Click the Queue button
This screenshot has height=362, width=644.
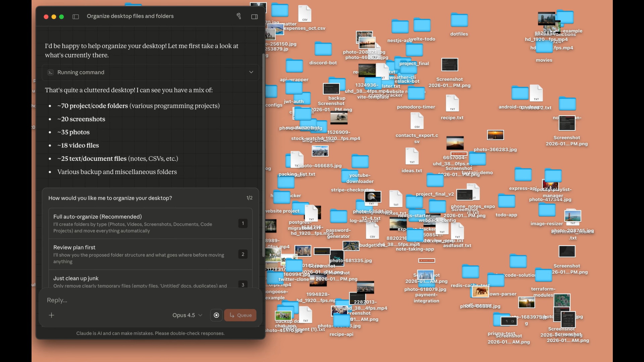click(240, 315)
